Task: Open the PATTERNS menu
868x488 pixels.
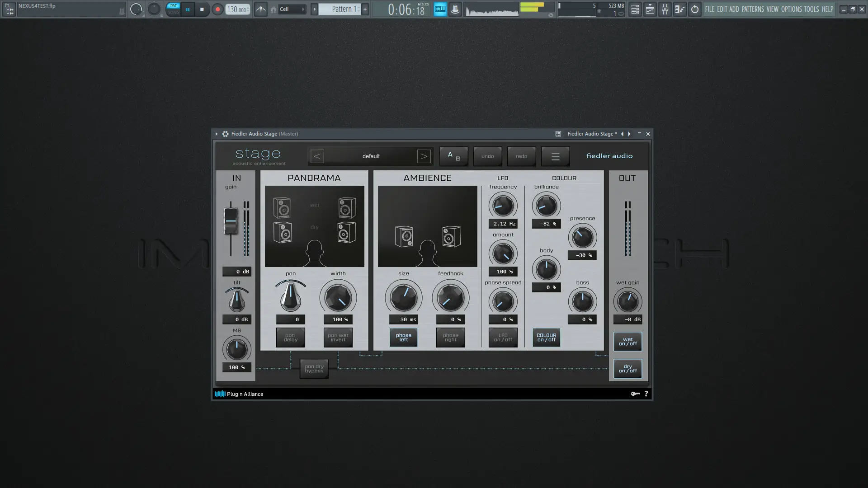Action: [x=753, y=9]
